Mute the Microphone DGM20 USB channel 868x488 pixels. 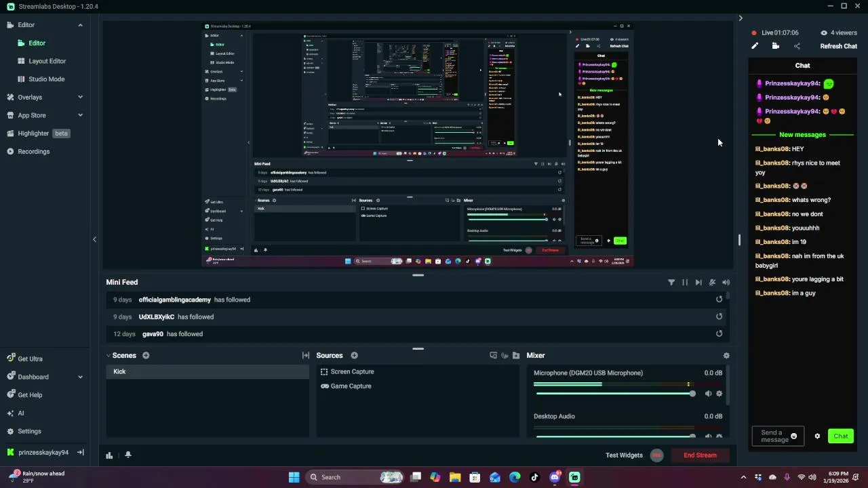(708, 394)
